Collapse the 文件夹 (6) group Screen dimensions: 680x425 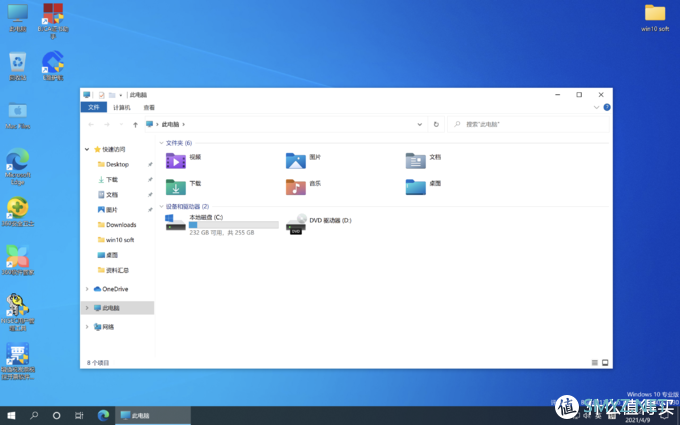click(x=161, y=143)
